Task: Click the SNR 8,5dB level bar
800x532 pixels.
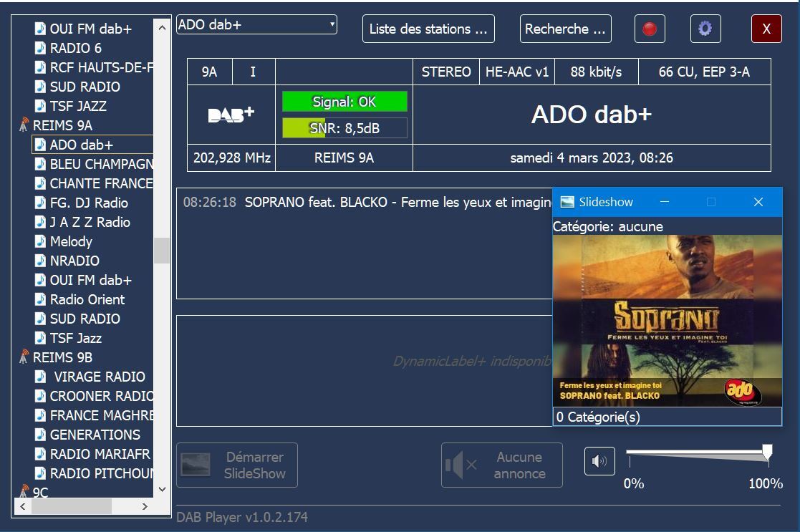Action: pyautogui.click(x=345, y=128)
